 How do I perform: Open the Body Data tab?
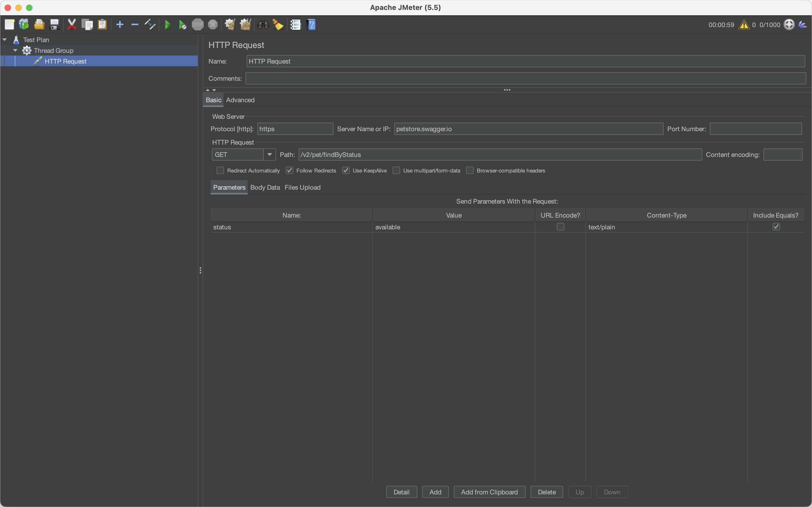(265, 188)
